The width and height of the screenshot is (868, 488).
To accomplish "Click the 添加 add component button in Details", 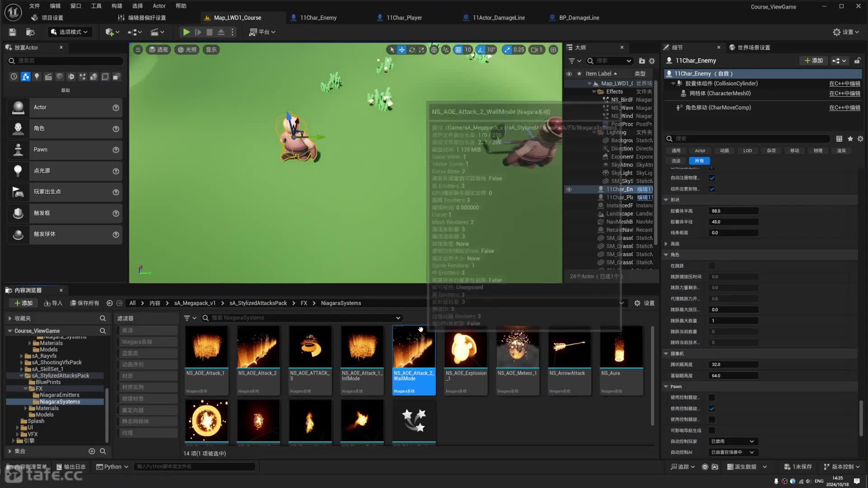I will pos(814,61).
